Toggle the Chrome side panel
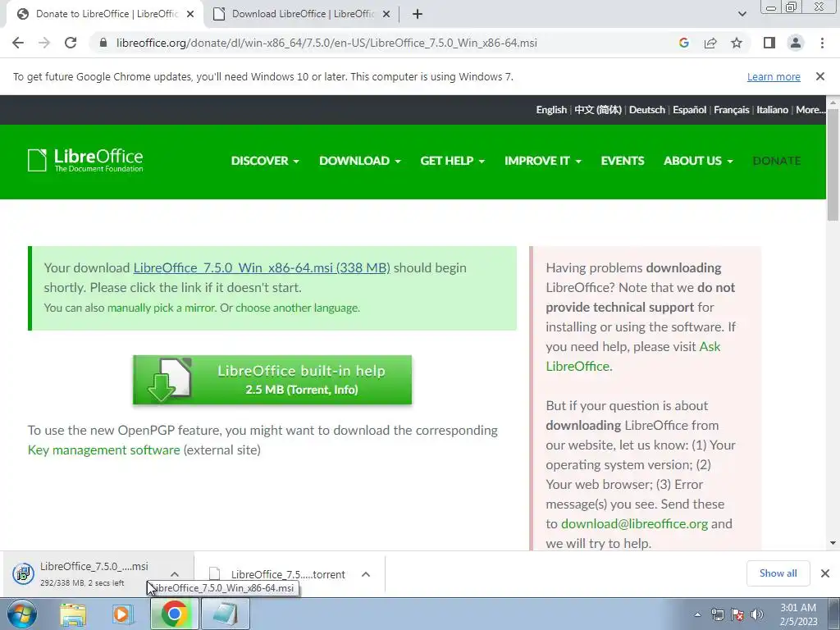 pos(769,43)
